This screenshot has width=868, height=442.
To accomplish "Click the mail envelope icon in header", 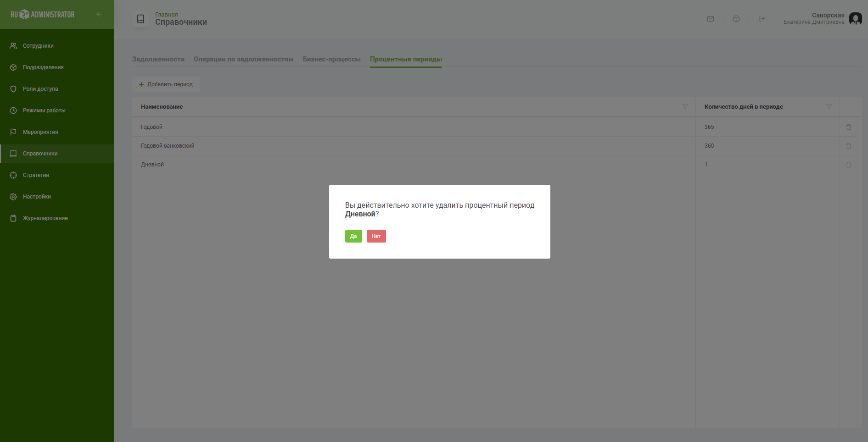I will pos(710,19).
